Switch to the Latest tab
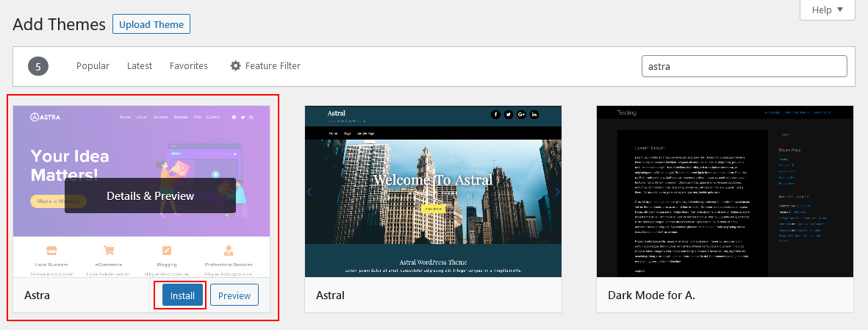 pyautogui.click(x=140, y=66)
